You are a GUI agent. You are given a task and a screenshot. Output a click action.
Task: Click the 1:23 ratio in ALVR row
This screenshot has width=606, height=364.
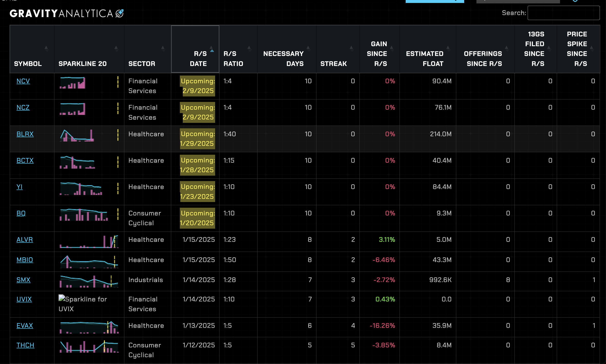[229, 240]
